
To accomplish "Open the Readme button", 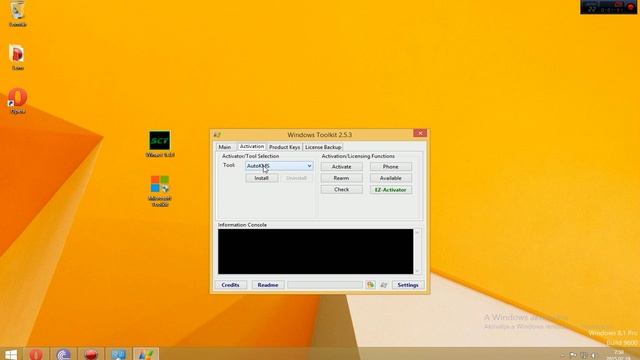I will (x=268, y=285).
